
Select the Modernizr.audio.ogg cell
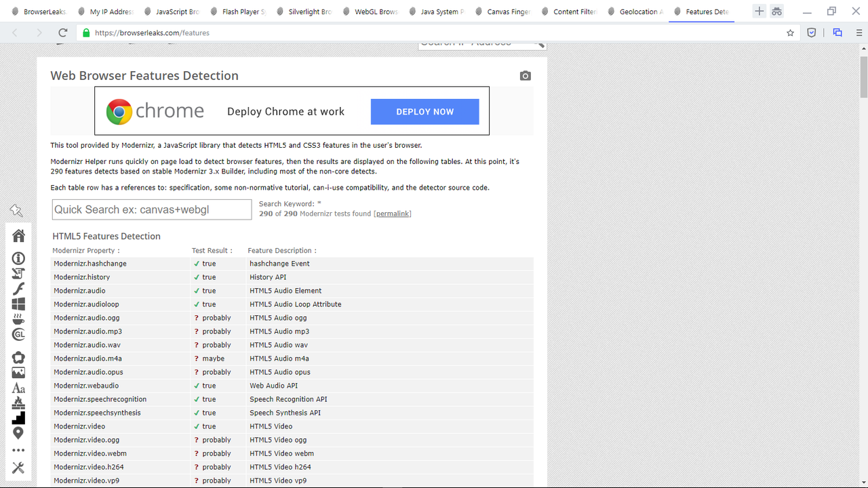[x=122, y=318]
